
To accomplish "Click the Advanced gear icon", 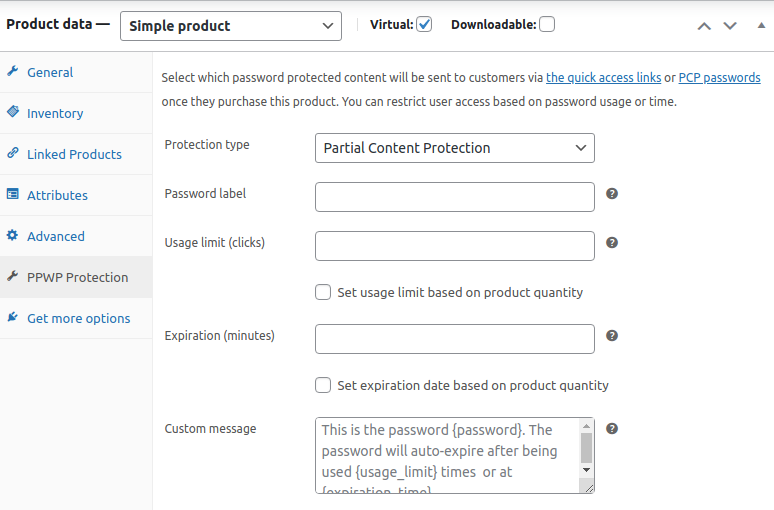I will 13,236.
